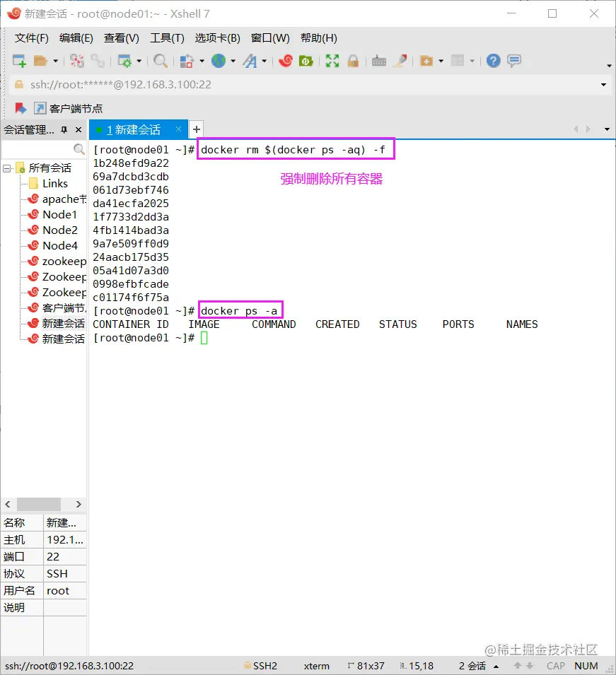Launch Xftp via red swirl icon

pyautogui.click(x=285, y=61)
